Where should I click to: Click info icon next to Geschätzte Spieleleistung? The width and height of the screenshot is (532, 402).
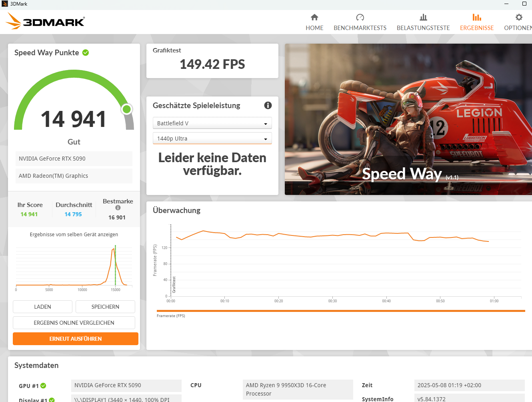pyautogui.click(x=268, y=105)
